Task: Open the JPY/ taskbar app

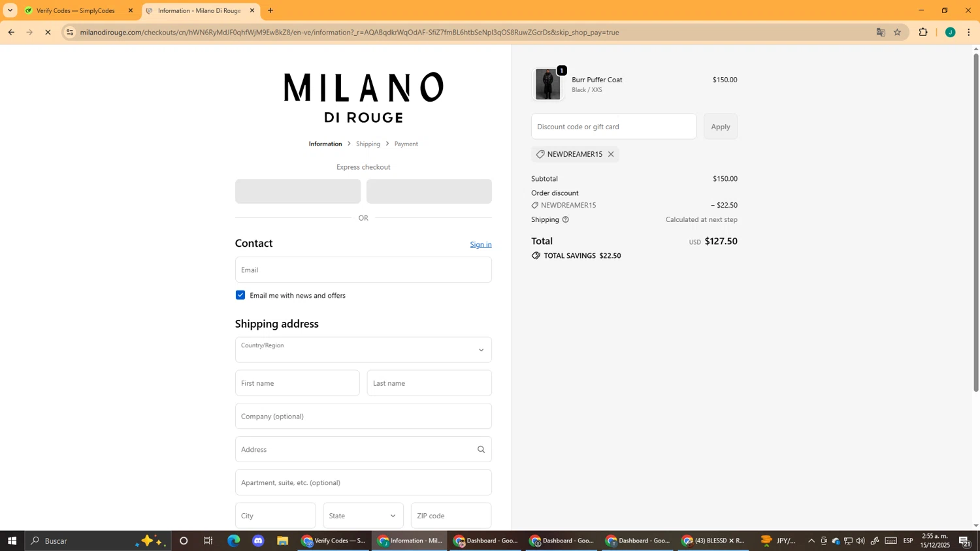Action: coord(778,541)
